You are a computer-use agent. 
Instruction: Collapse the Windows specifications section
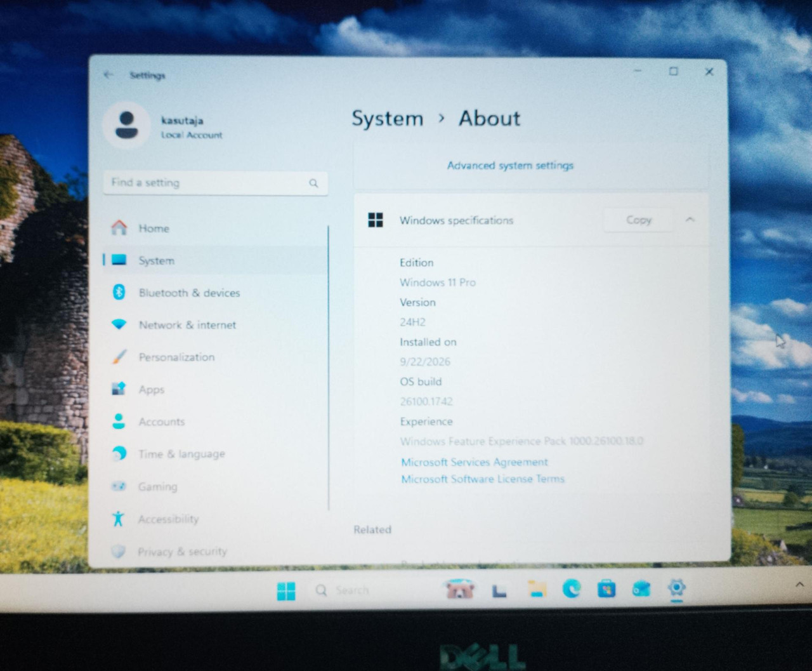pyautogui.click(x=690, y=220)
